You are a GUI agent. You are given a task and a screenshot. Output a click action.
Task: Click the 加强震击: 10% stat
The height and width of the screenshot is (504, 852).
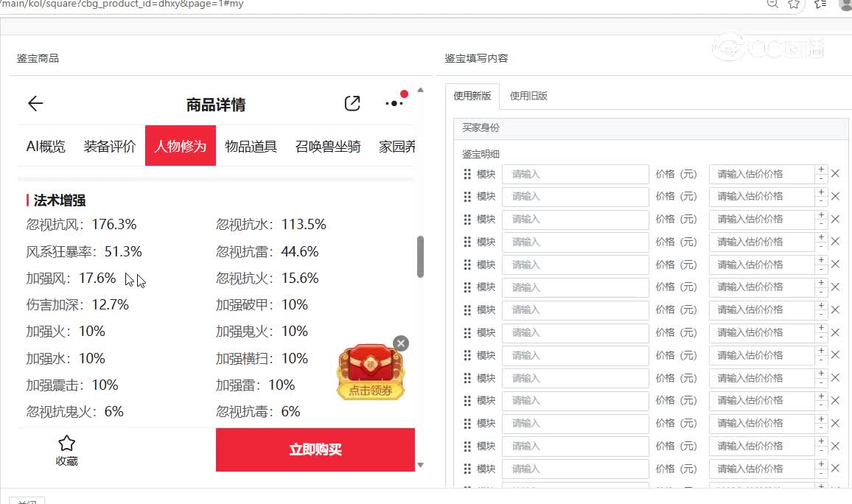pyautogui.click(x=72, y=385)
